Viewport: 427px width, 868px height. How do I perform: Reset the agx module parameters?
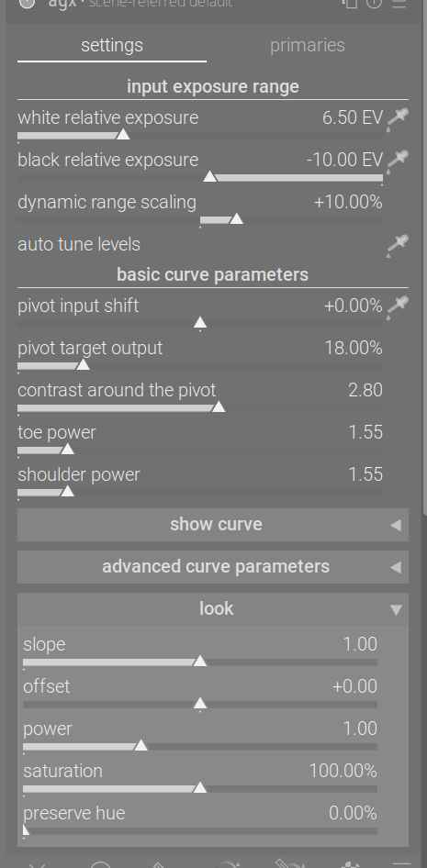pyautogui.click(x=375, y=4)
